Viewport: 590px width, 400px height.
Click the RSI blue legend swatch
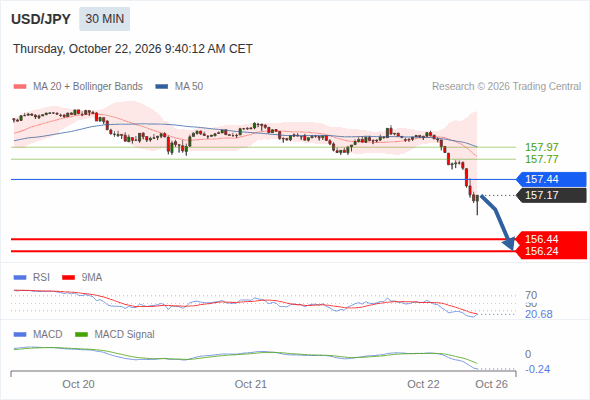(x=20, y=278)
